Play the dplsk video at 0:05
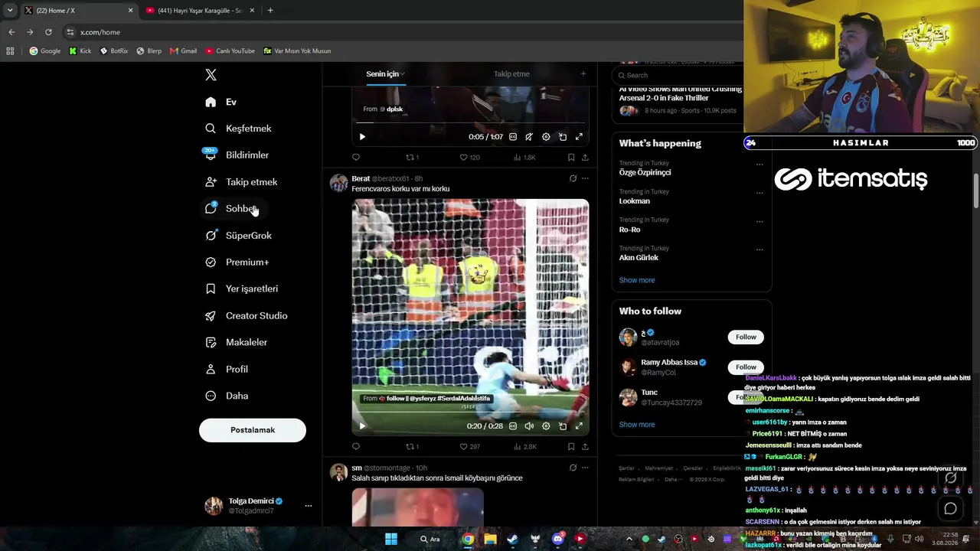980x551 pixels. click(x=362, y=137)
